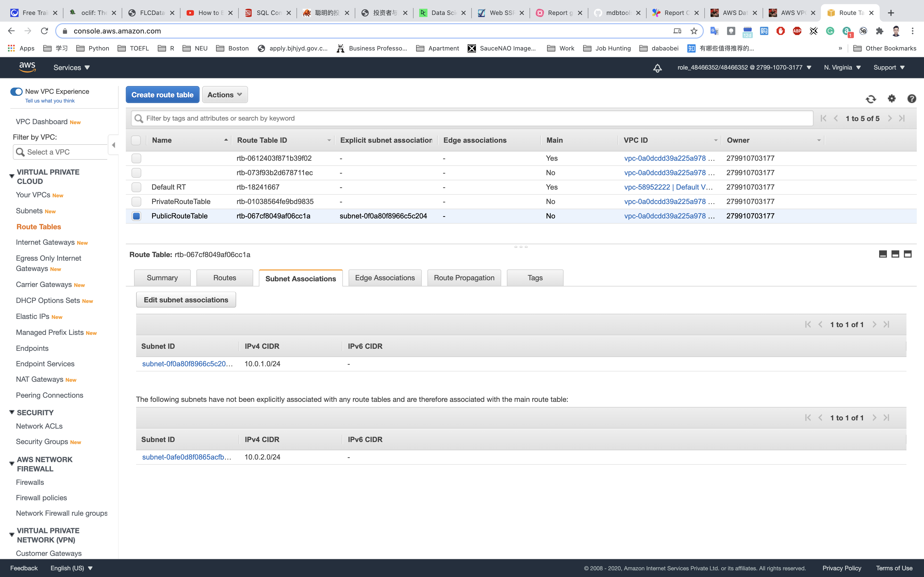Viewport: 924px width, 577px height.
Task: Open the AWS notifications bell
Action: [657, 68]
